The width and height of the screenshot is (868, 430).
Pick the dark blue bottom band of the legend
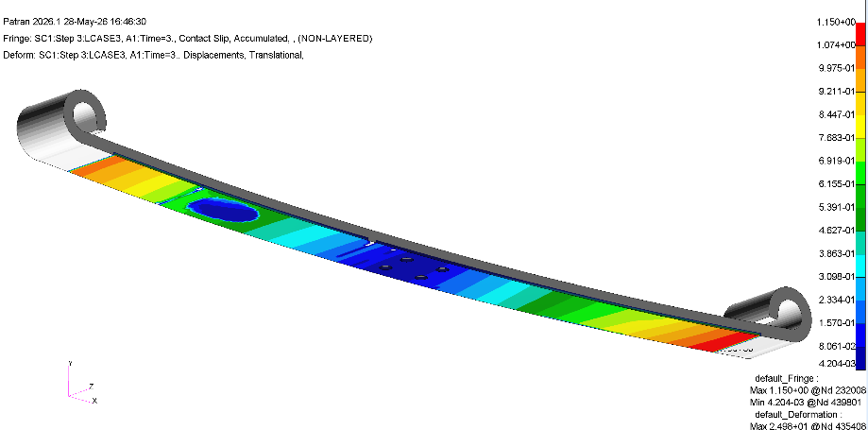[860, 357]
